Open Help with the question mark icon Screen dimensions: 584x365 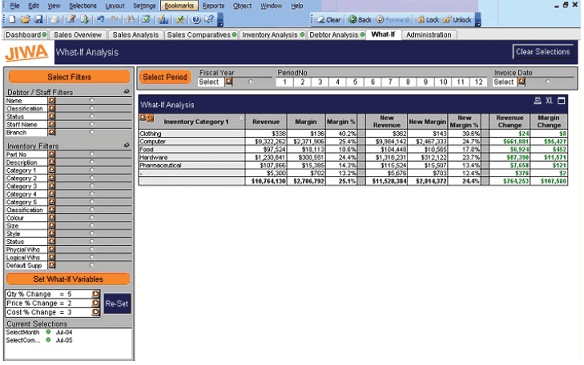[196, 19]
